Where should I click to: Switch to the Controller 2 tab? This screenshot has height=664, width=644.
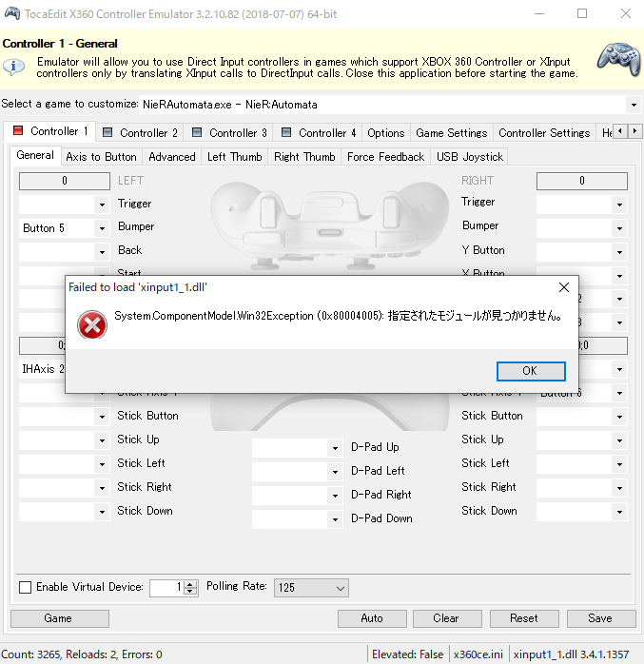(x=140, y=133)
